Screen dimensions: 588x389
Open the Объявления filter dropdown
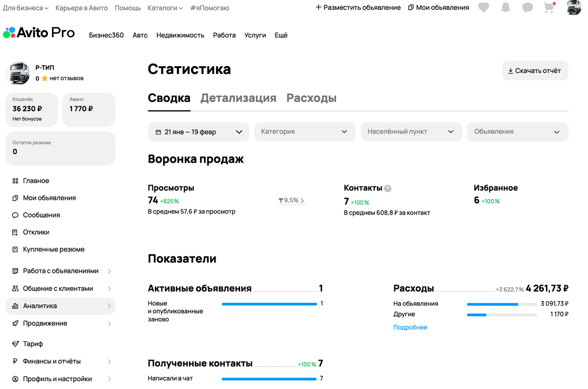click(518, 132)
